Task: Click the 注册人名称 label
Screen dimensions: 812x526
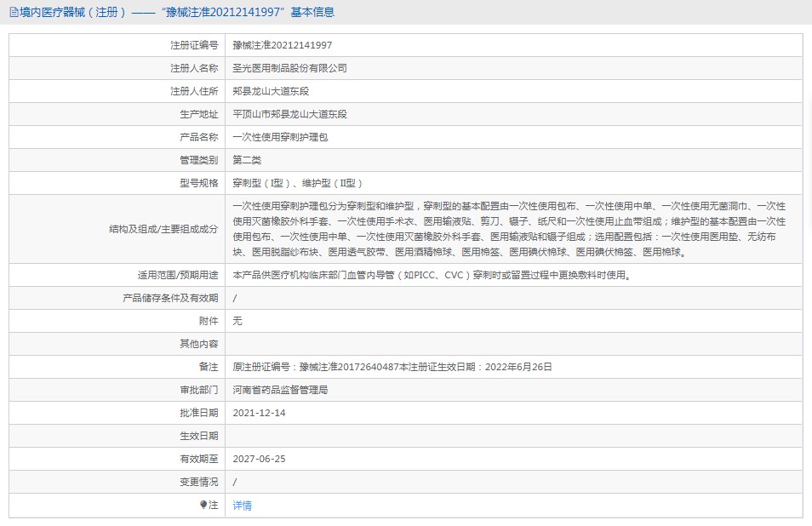Action: 194,68
